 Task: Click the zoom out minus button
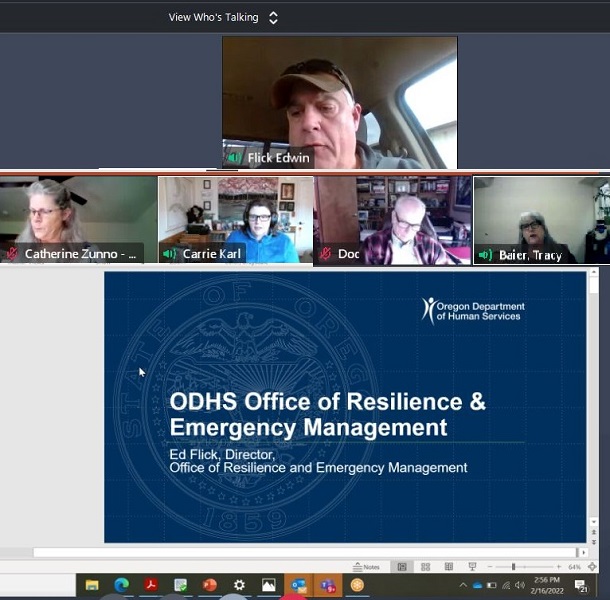[490, 567]
